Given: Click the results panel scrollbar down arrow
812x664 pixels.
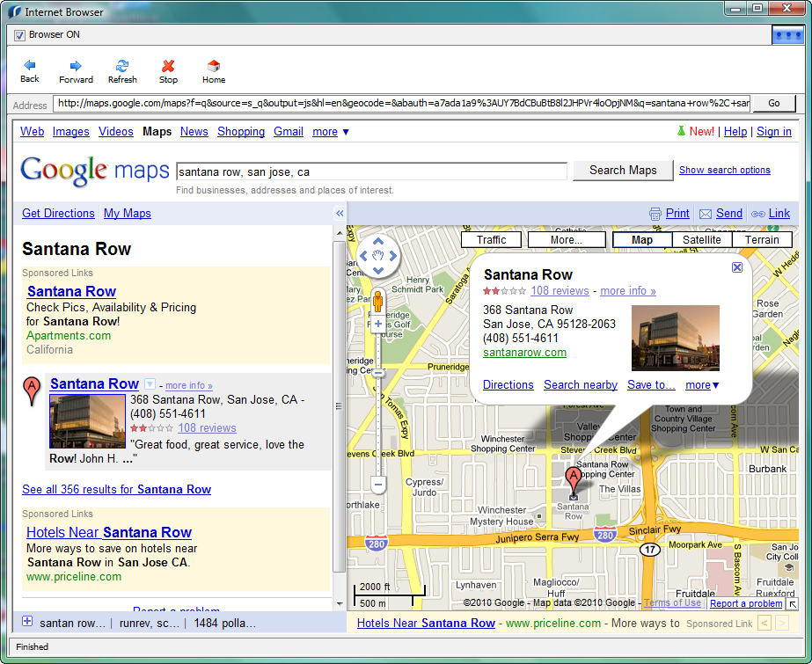Looking at the screenshot, I should coord(340,603).
